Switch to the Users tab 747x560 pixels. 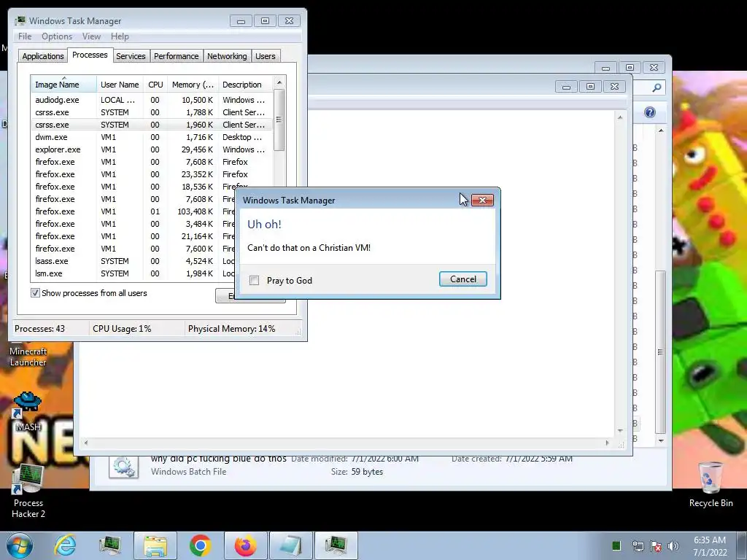[x=266, y=56]
